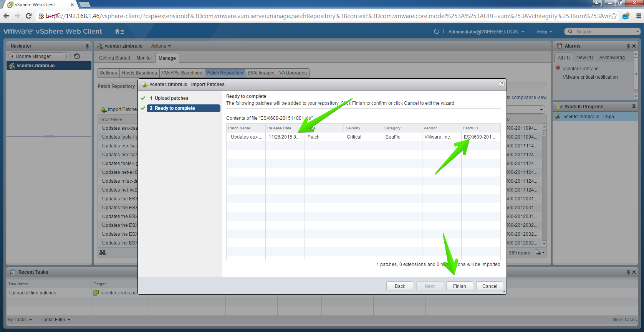The image size is (644, 332).
Task: Click the patch list vertical scrollbar down arrow
Action: (544, 244)
